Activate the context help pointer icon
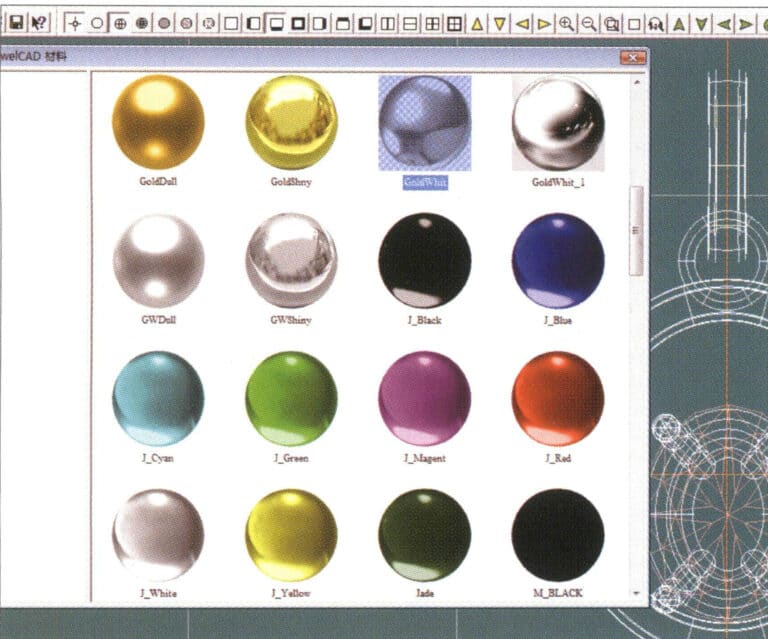The image size is (768, 639). click(x=39, y=23)
